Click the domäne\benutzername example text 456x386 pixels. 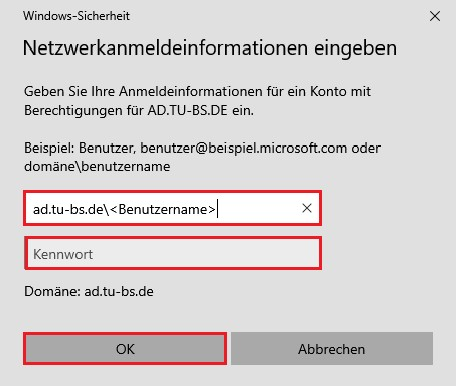point(97,166)
